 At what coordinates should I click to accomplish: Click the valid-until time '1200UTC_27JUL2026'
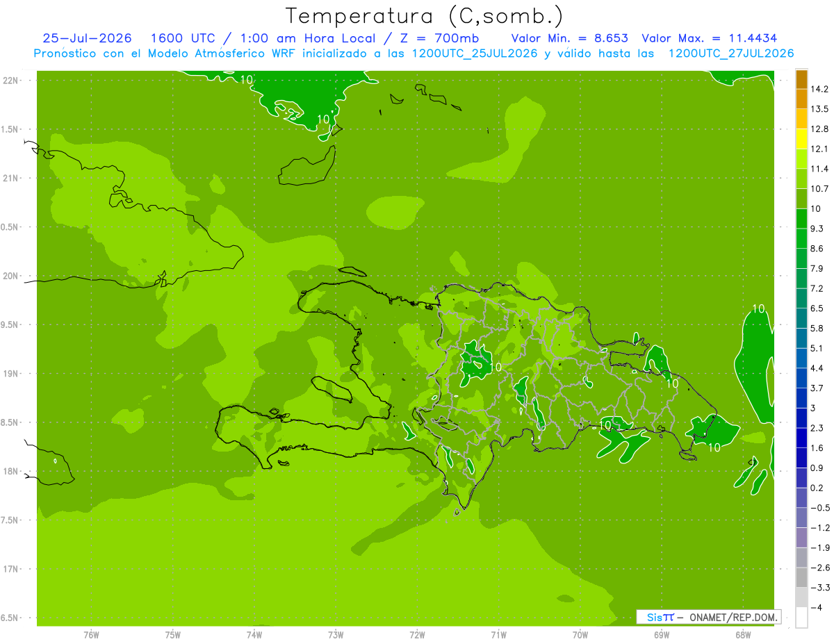[x=730, y=53]
